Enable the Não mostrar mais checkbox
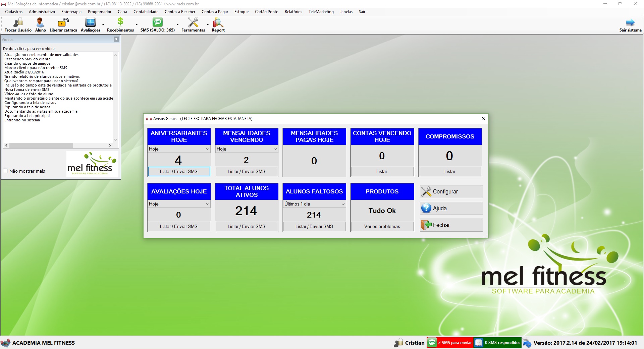This screenshot has height=349, width=644. (5, 171)
